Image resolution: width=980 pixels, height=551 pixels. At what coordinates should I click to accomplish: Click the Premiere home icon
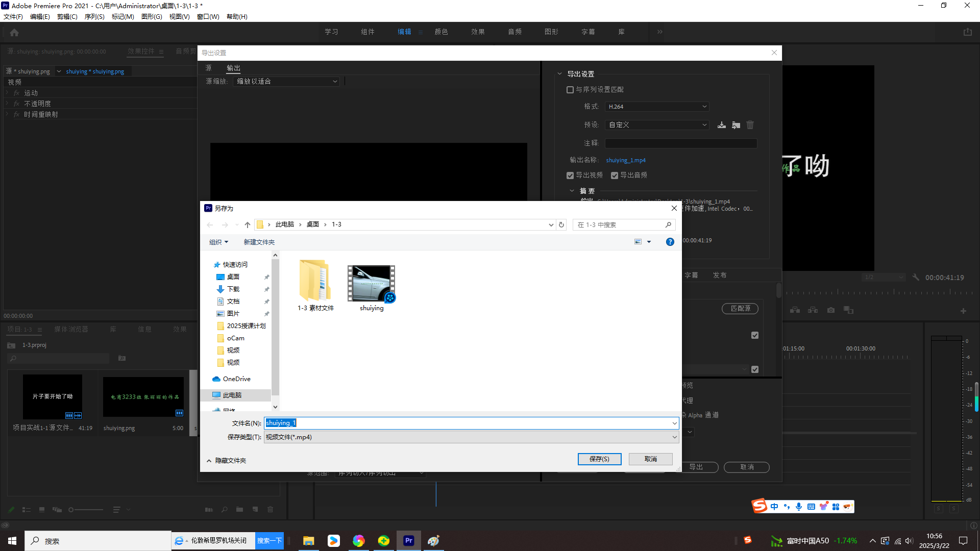(x=14, y=32)
